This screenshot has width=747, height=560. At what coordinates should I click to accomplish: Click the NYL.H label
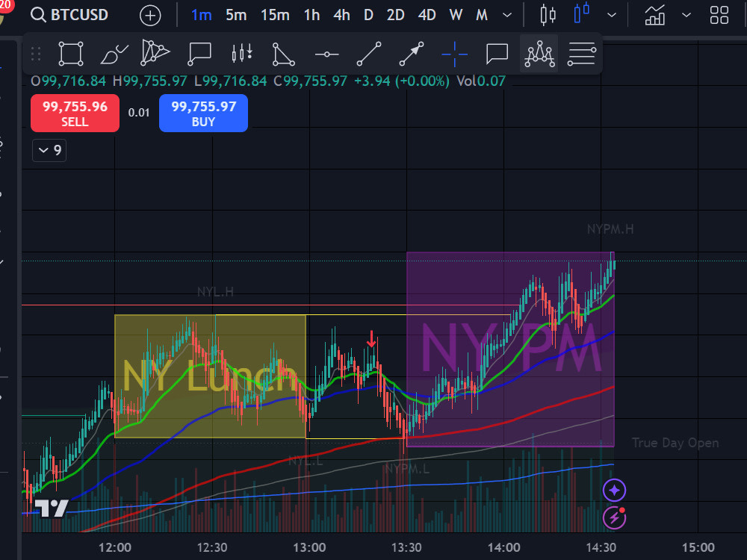pyautogui.click(x=215, y=291)
